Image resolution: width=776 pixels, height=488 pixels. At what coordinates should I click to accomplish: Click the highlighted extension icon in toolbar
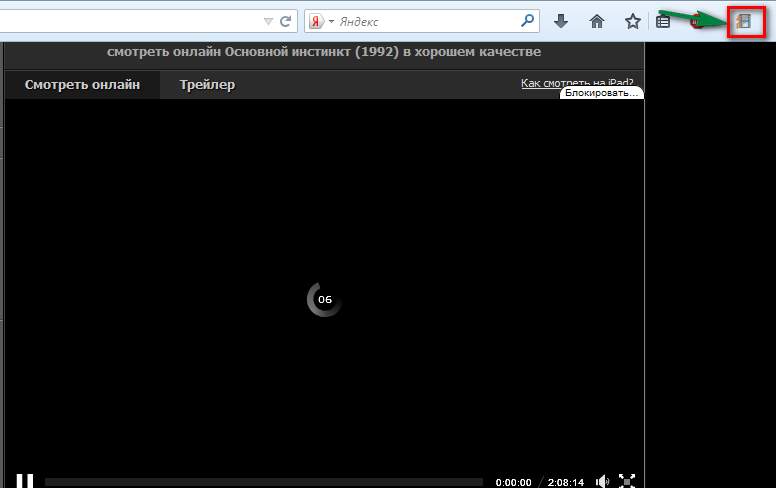point(743,21)
